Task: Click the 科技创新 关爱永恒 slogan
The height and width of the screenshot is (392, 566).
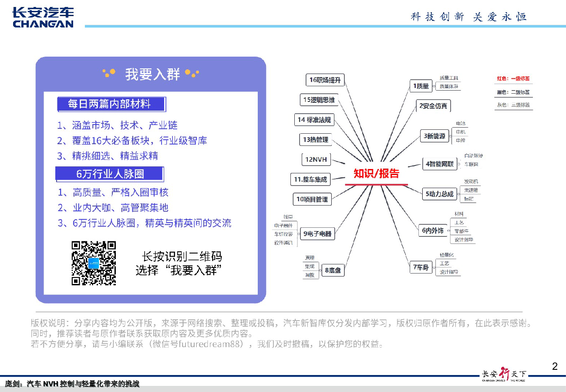Action: [x=468, y=17]
